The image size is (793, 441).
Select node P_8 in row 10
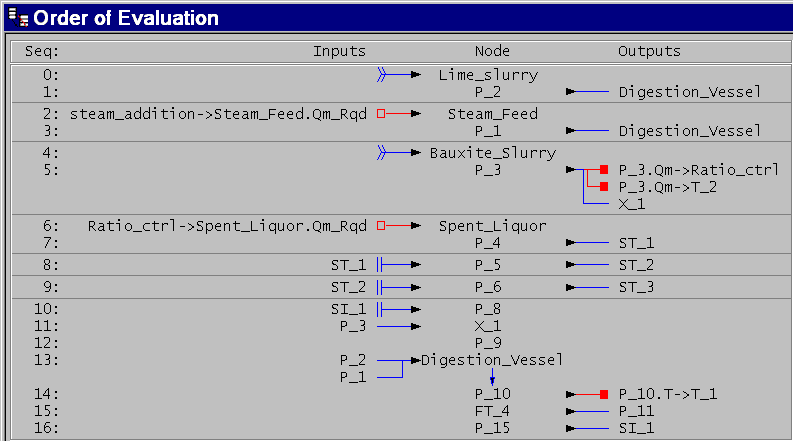(488, 309)
